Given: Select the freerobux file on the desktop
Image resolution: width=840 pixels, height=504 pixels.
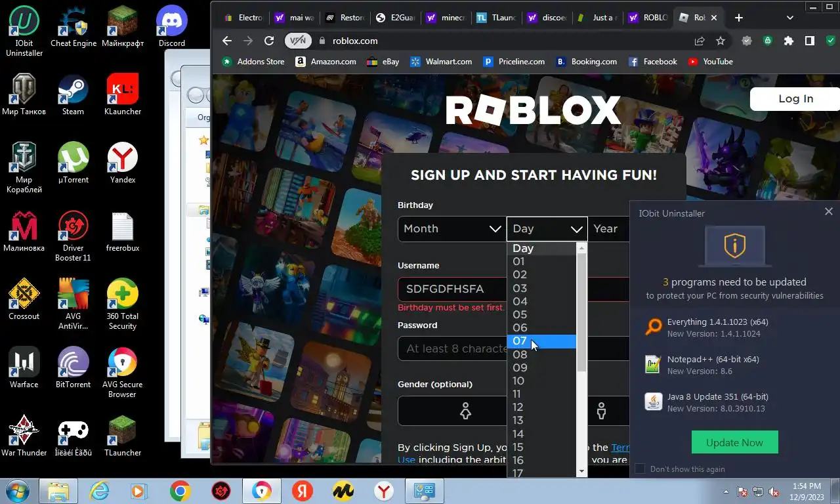Looking at the screenshot, I should coord(123,232).
